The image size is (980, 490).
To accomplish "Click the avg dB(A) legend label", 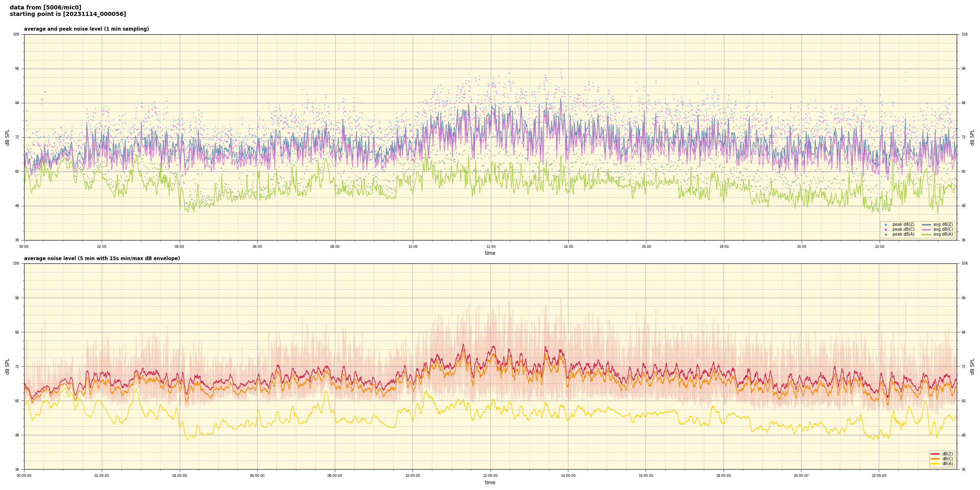I will [x=943, y=234].
